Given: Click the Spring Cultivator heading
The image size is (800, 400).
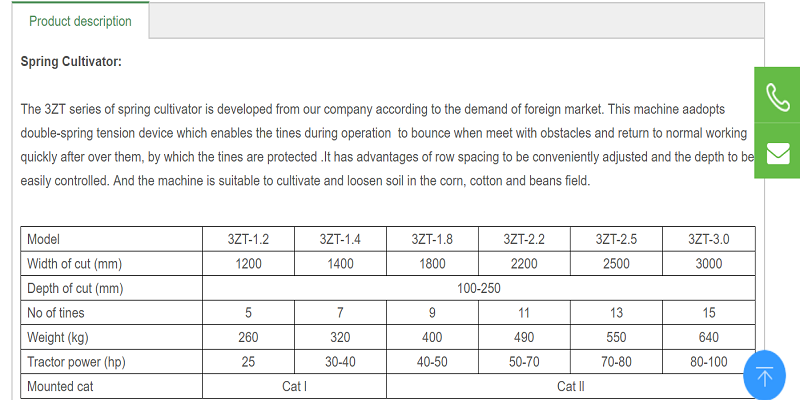Looking at the screenshot, I should (71, 62).
